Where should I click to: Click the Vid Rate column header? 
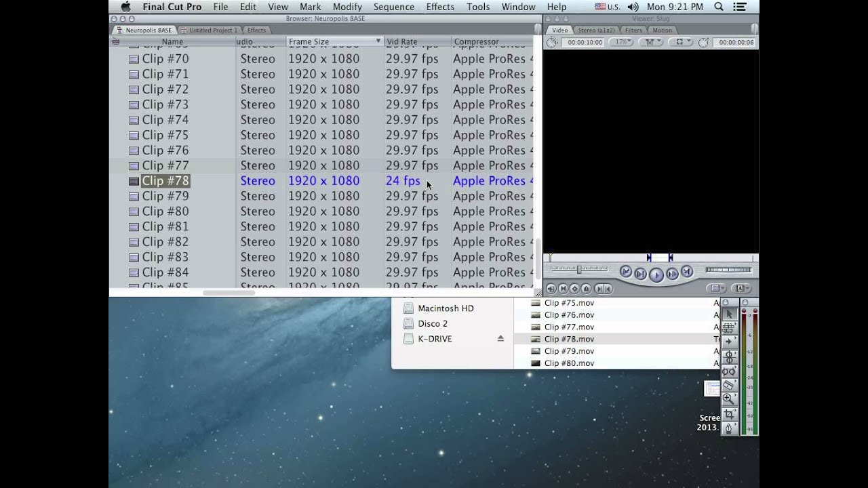417,41
